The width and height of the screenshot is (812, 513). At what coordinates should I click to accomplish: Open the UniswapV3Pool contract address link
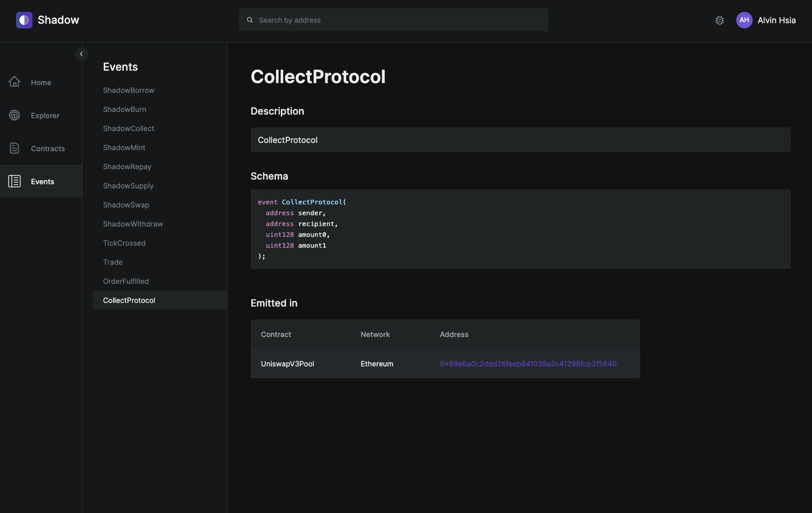point(528,364)
